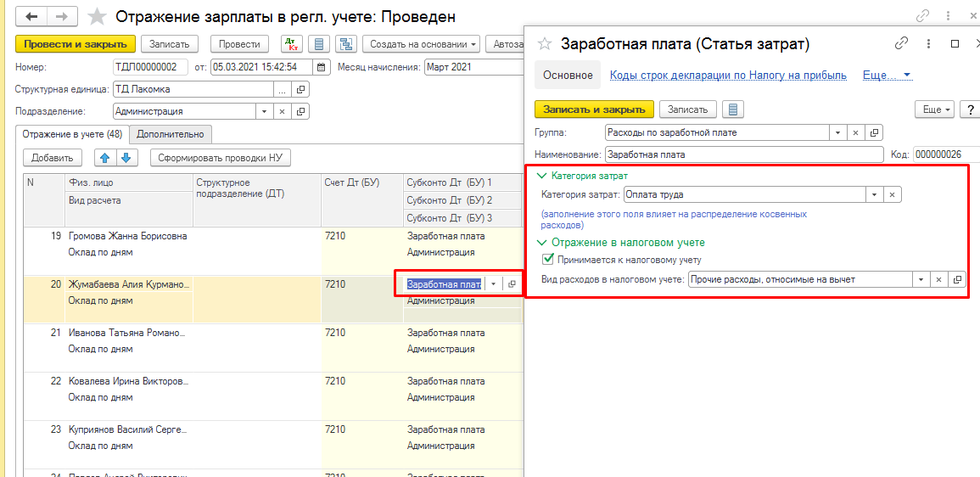Clear the Группа field with x
This screenshot has width=980, height=477.
click(x=855, y=132)
